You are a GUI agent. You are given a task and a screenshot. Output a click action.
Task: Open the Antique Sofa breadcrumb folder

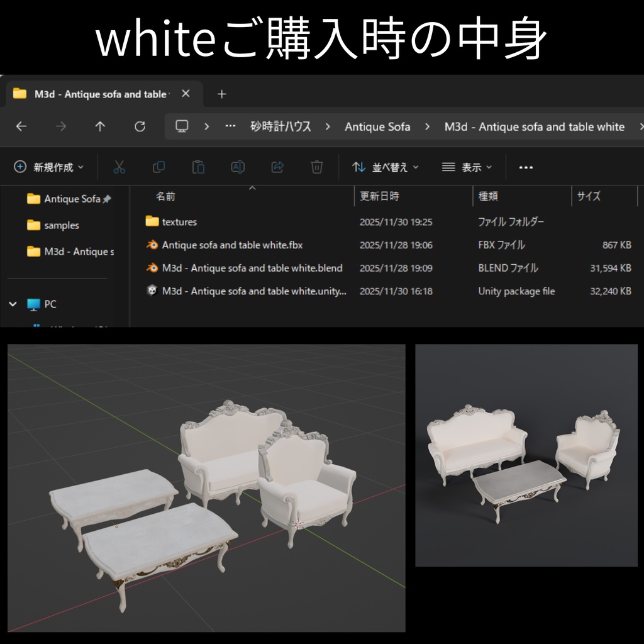click(x=377, y=126)
